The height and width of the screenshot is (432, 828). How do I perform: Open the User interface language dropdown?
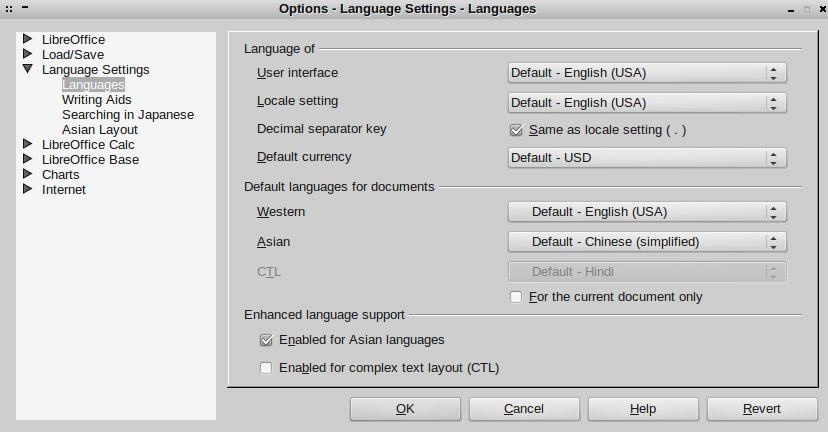[647, 73]
